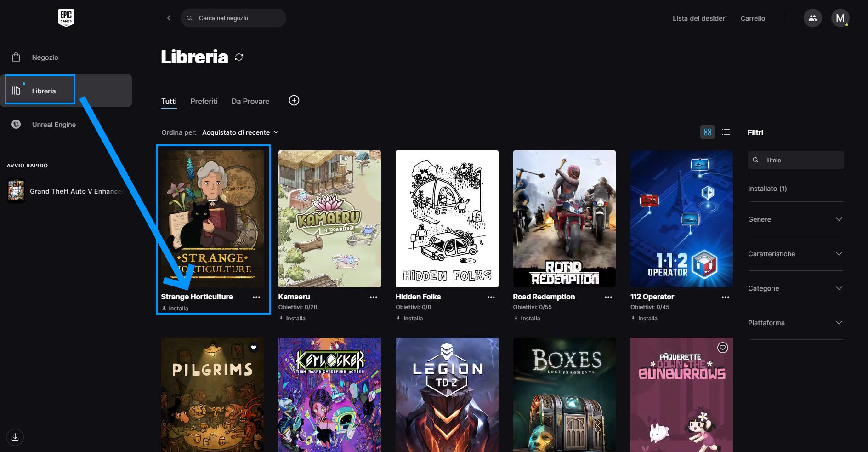Open the Kamaeru cover thumbnail
This screenshot has height=452, width=868.
(329, 219)
